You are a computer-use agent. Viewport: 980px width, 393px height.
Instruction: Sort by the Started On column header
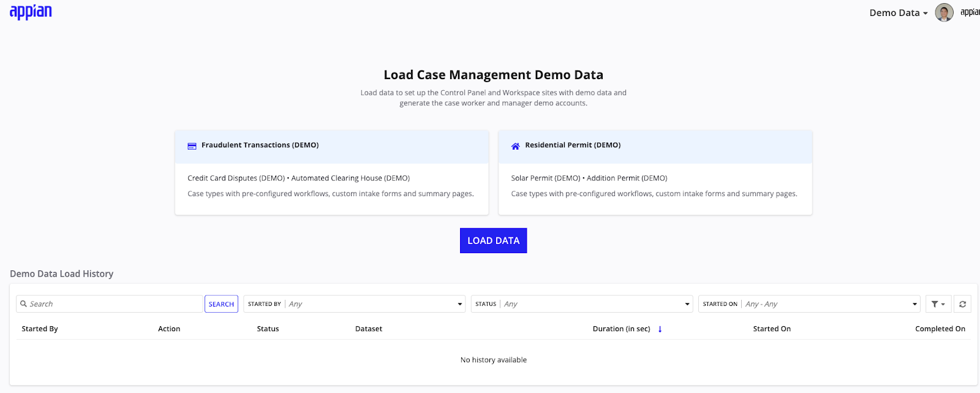(772, 329)
